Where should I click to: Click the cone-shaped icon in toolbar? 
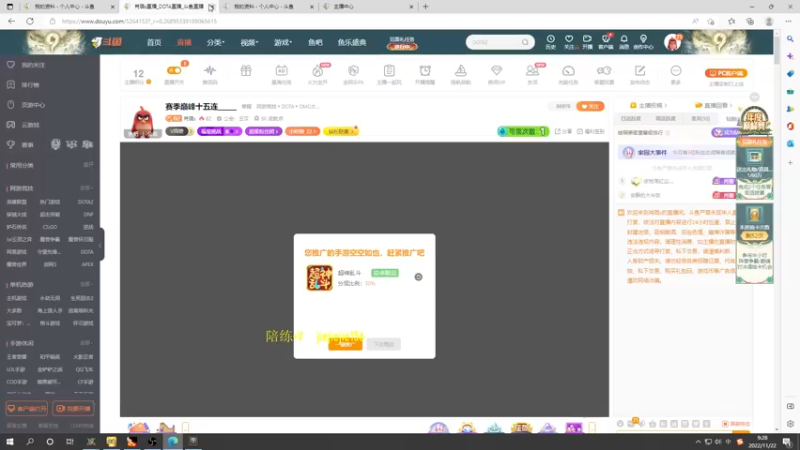(461, 70)
